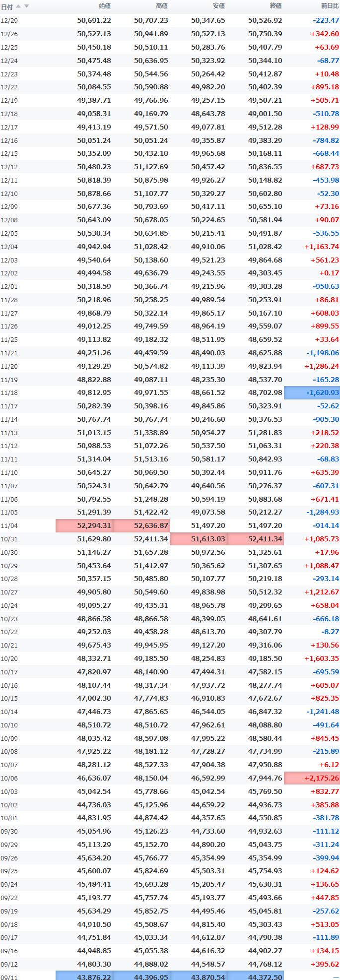The height and width of the screenshot is (980, 340).
Task: Select the 10/17 date cell
Action: pyautogui.click(x=9, y=672)
